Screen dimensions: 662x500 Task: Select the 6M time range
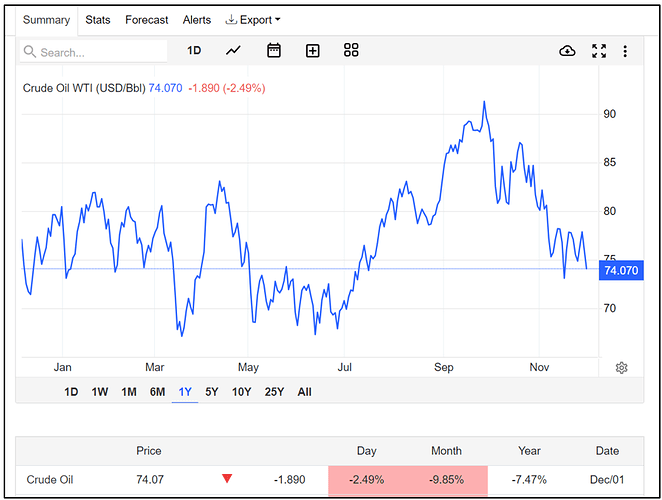point(157,392)
